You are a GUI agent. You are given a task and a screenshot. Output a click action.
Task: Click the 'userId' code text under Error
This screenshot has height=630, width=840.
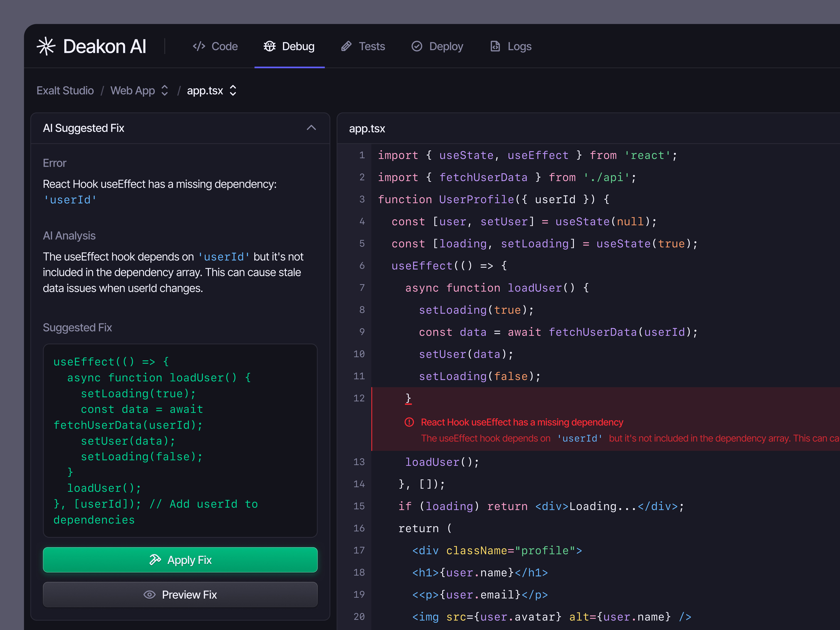coord(70,200)
